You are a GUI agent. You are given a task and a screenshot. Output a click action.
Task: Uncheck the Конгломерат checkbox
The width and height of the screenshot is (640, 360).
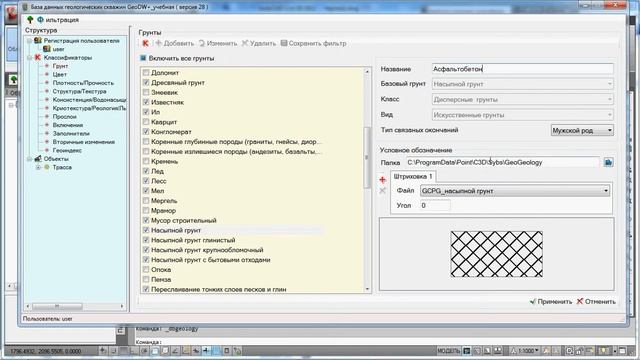point(146,131)
